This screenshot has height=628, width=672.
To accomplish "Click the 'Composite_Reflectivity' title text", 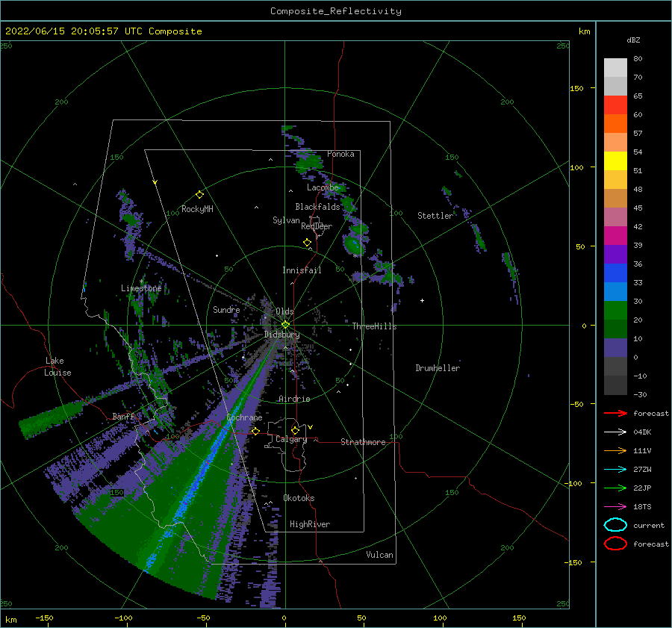I will pos(336,11).
